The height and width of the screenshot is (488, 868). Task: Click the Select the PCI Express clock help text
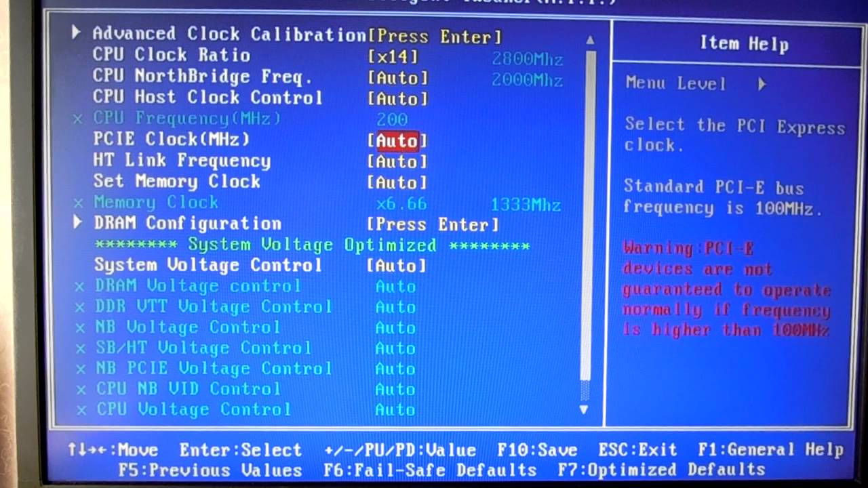point(734,135)
